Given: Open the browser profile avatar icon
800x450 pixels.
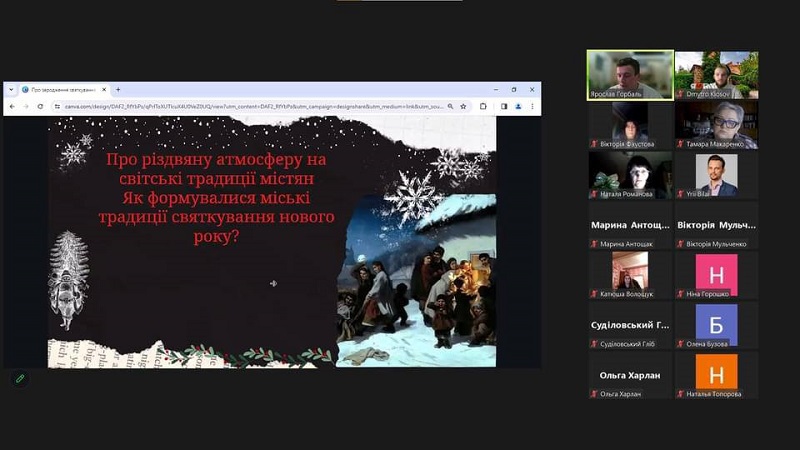Looking at the screenshot, I should tap(518, 106).
